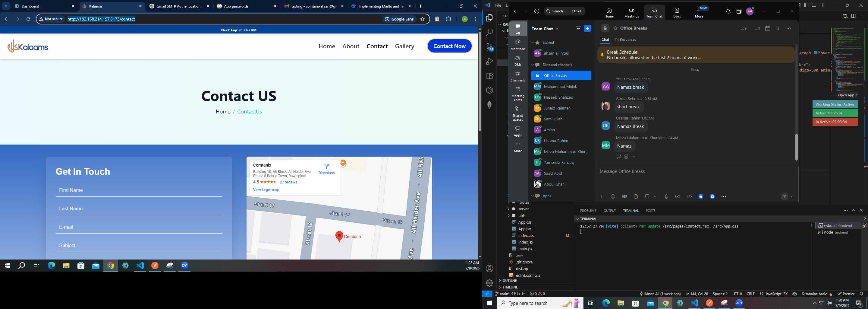Image resolution: width=868 pixels, height=309 pixels.
Task: Open VS Code Extensions icon
Action: [489, 76]
